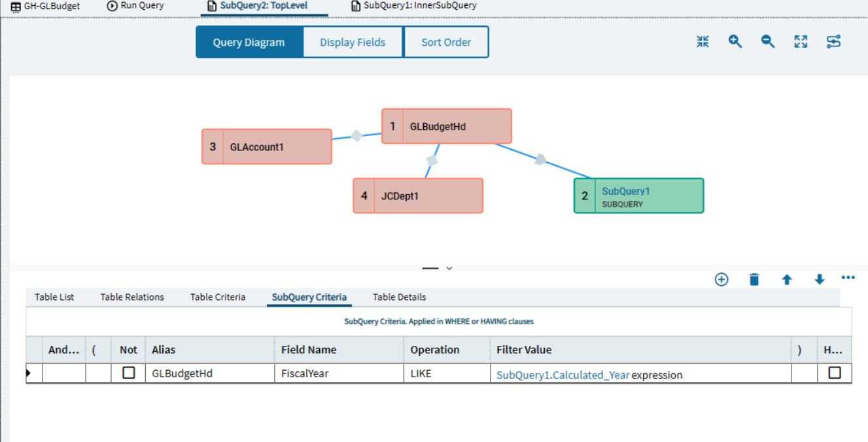This screenshot has width=868, height=442.
Task: Click the collapse diagram icon
Action: [x=703, y=42]
